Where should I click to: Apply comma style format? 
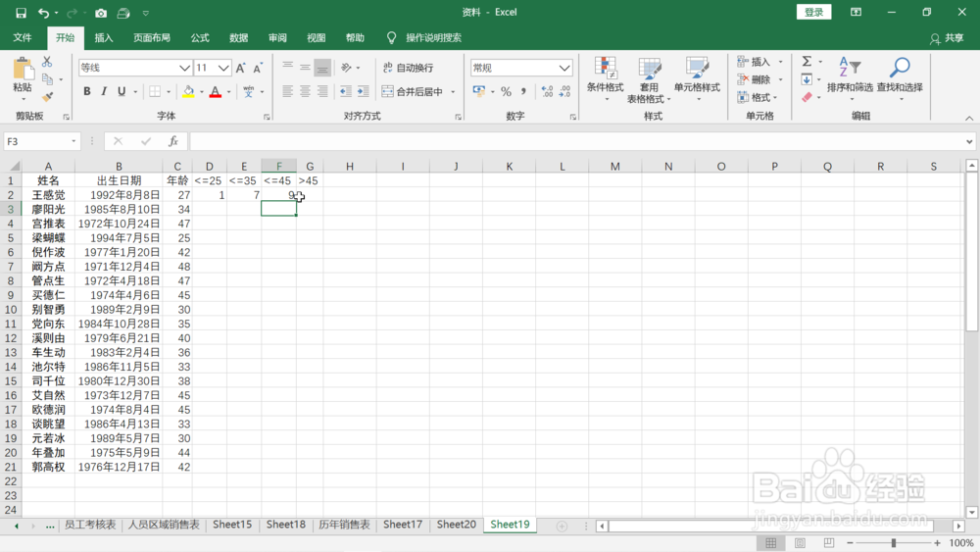(523, 92)
